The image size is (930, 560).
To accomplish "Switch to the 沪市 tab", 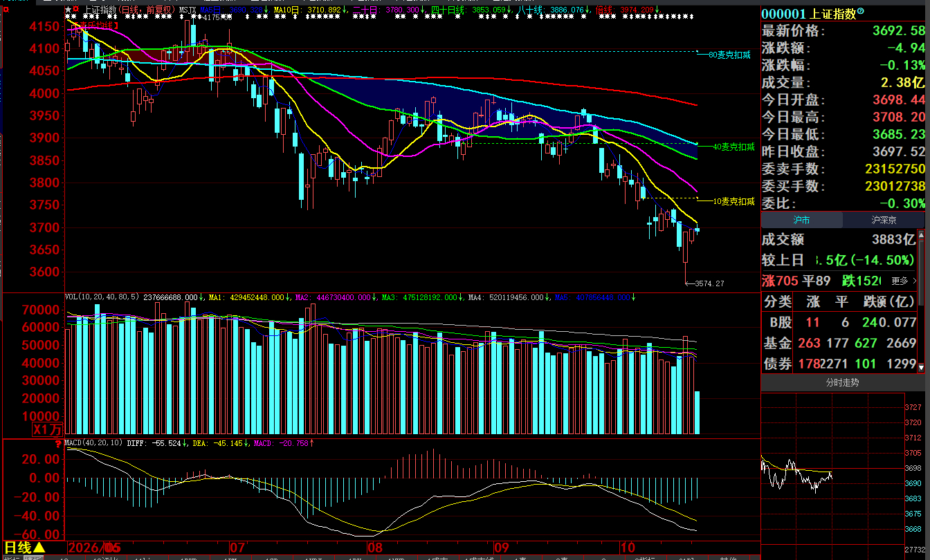I will [x=801, y=220].
